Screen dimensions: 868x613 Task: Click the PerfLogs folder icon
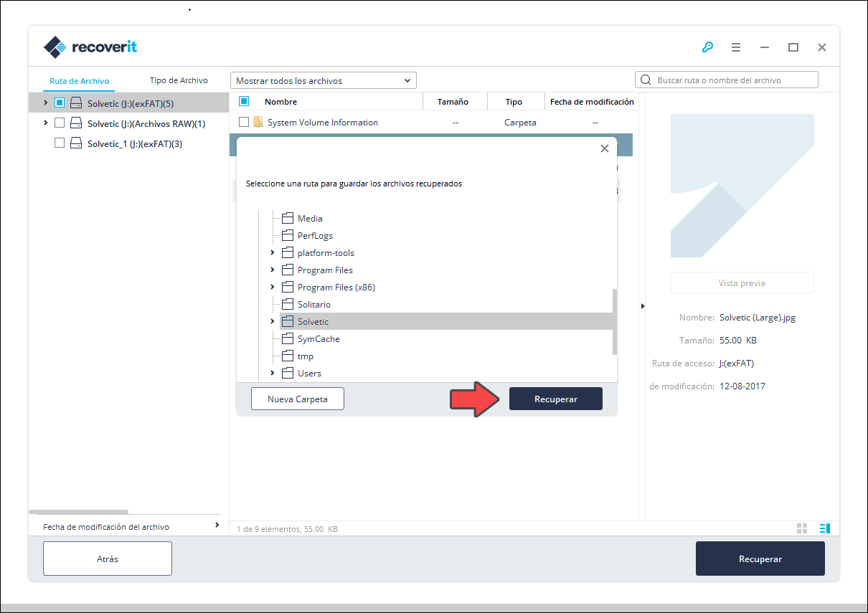(288, 235)
